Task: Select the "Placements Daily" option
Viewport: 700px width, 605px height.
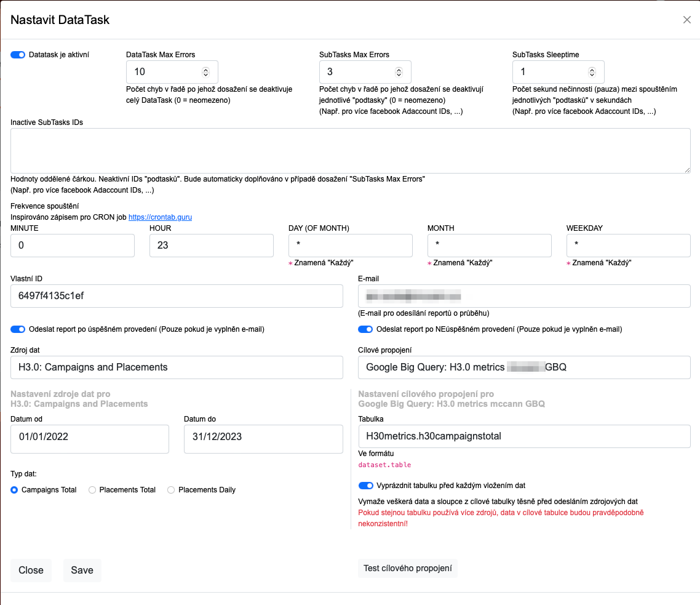Action: click(x=170, y=489)
